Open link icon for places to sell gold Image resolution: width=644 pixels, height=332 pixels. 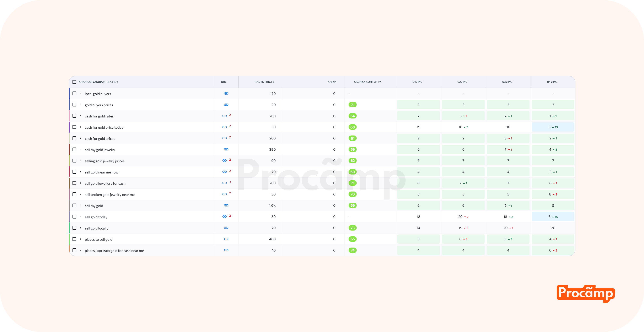pos(226,239)
